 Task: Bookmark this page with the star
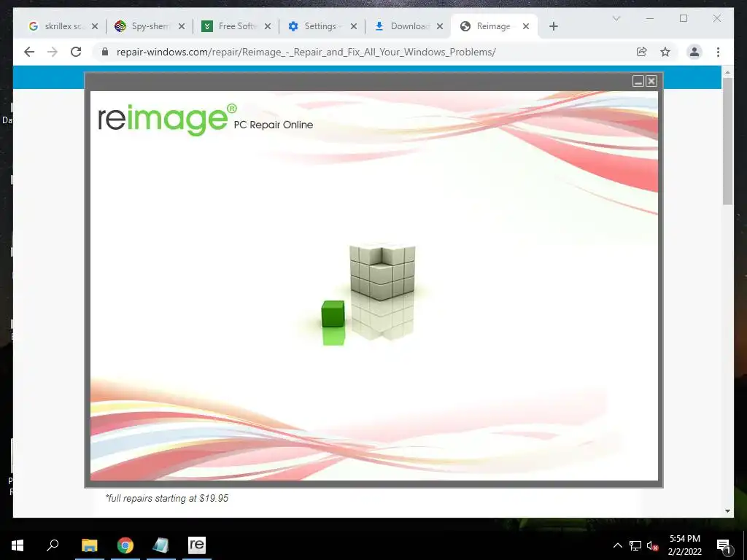point(665,52)
